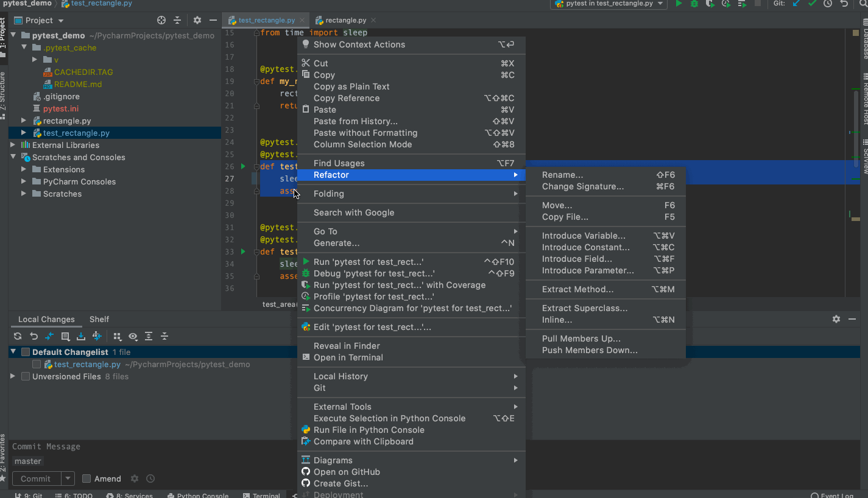
Task: Enable the Amend checkbox
Action: point(86,479)
